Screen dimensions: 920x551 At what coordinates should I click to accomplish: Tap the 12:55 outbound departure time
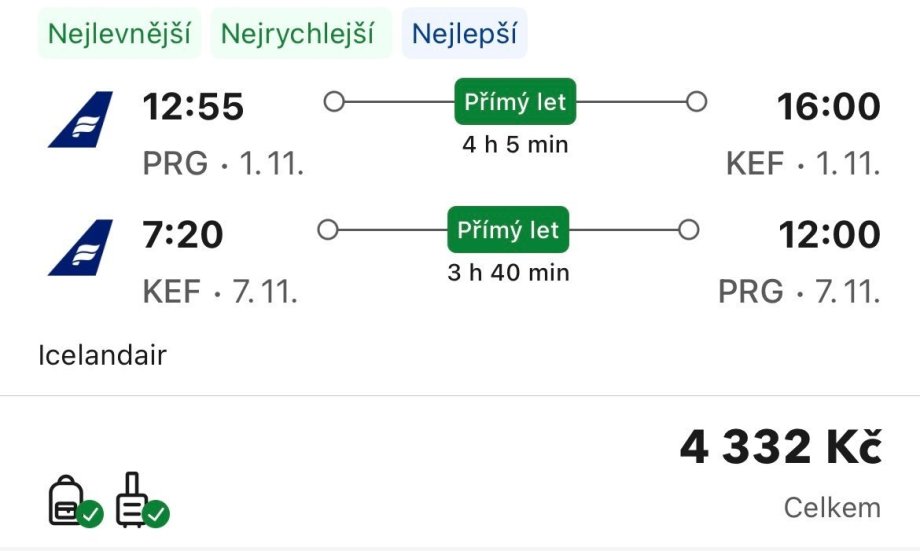click(193, 106)
